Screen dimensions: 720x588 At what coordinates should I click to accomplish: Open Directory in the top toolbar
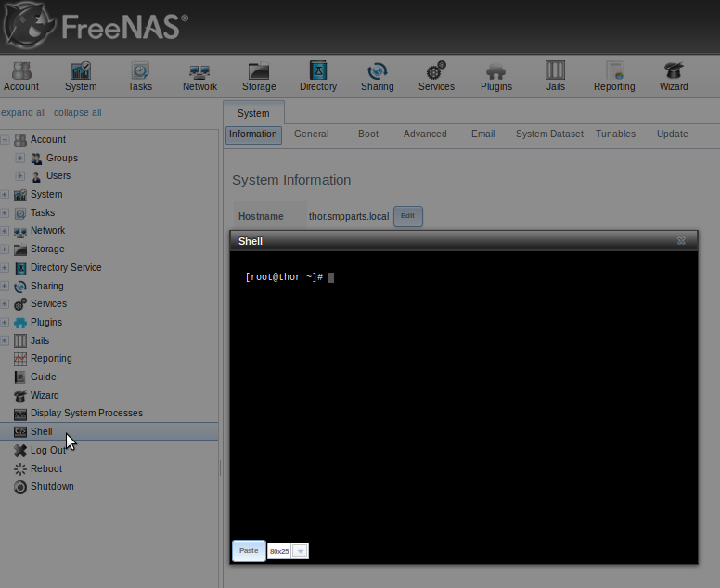[318, 77]
